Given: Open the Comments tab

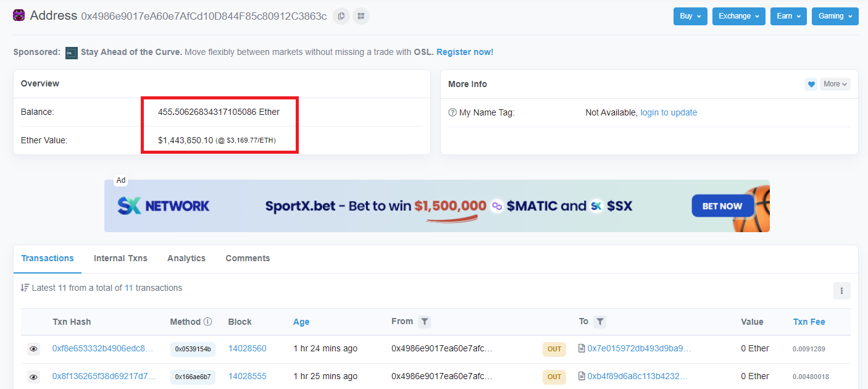Looking at the screenshot, I should pos(248,258).
